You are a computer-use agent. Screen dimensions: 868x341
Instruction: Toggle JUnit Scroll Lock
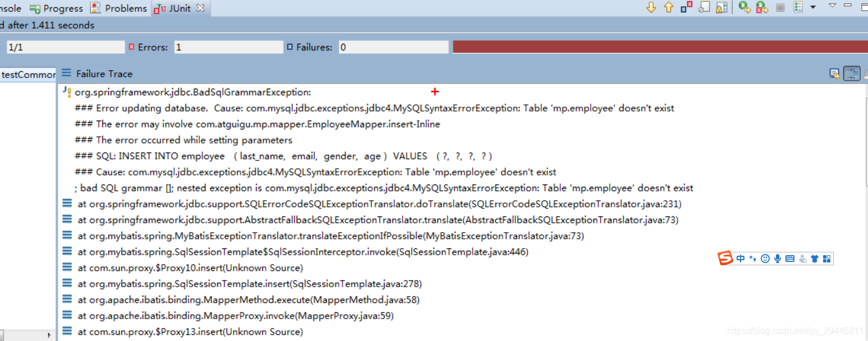click(x=721, y=7)
